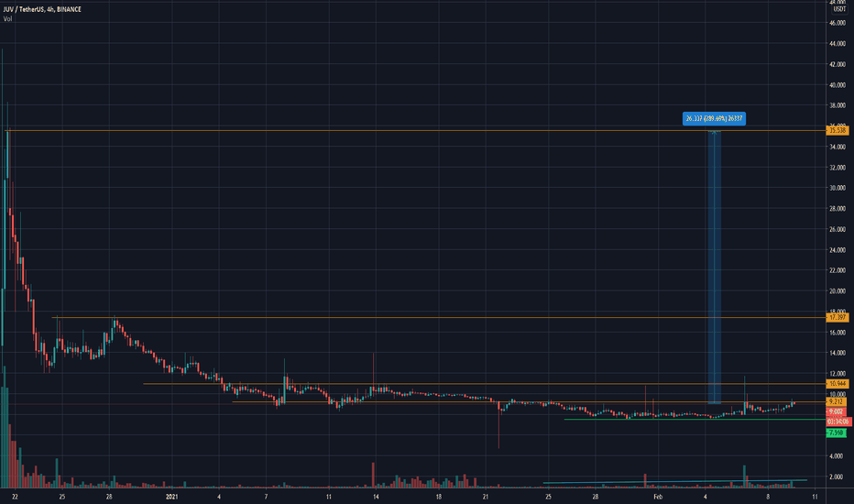This screenshot has width=854, height=504.
Task: Click the 22.000 price axis value
Action: (838, 270)
